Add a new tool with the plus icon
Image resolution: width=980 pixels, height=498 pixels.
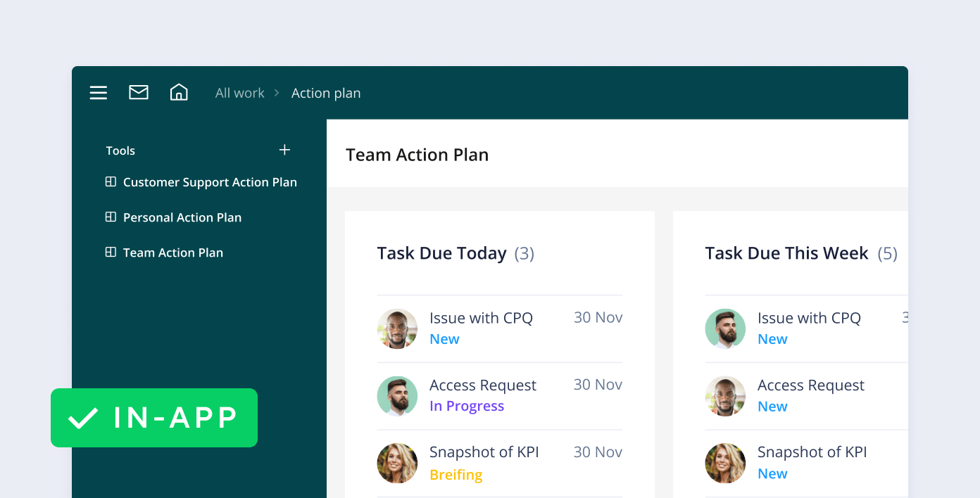tap(284, 150)
